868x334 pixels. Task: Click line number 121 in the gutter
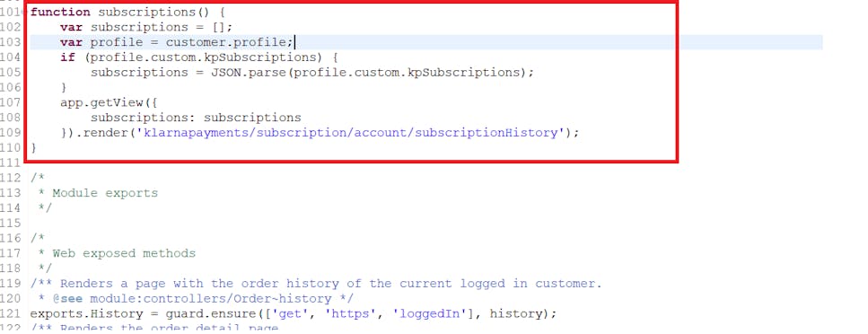pyautogui.click(x=11, y=313)
